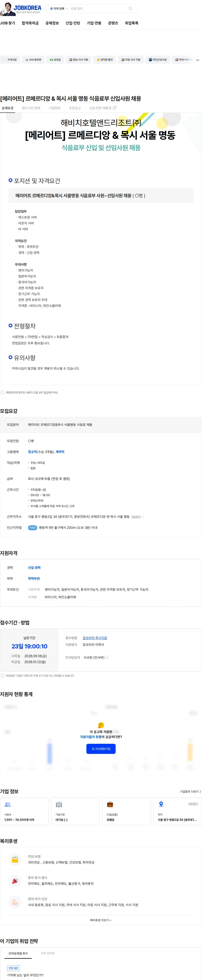Click the 편의·여가·건강 muscle icon

[x=15, y=902]
